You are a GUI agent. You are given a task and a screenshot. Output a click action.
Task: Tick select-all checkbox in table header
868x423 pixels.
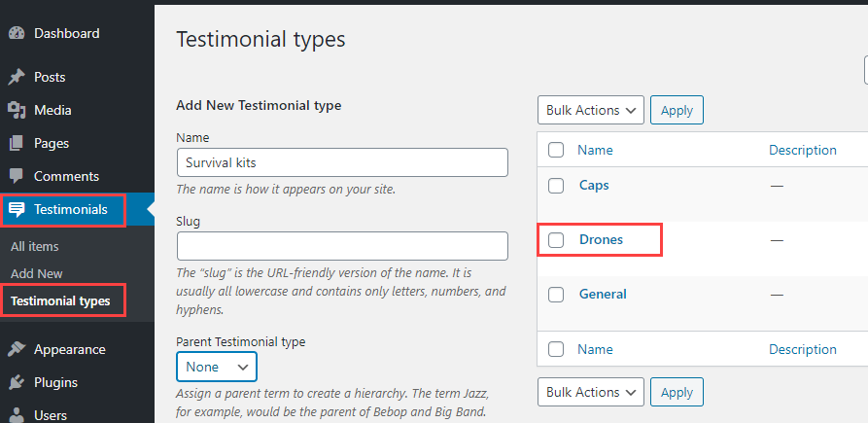(x=556, y=150)
